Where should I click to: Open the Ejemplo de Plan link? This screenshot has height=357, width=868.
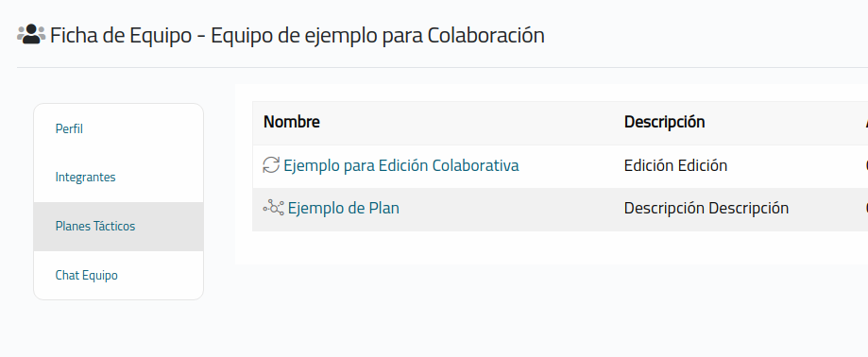pyautogui.click(x=343, y=208)
